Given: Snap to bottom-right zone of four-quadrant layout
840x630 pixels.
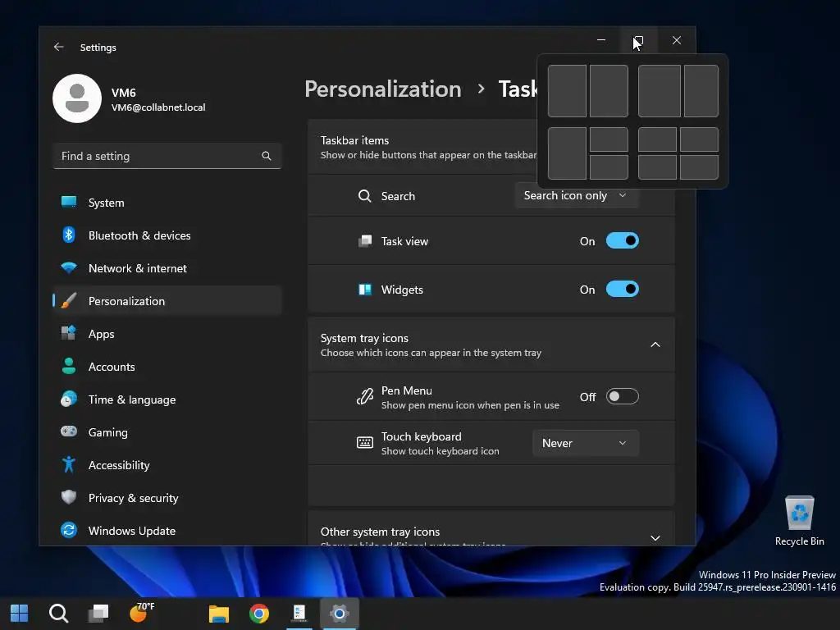Looking at the screenshot, I should (699, 167).
